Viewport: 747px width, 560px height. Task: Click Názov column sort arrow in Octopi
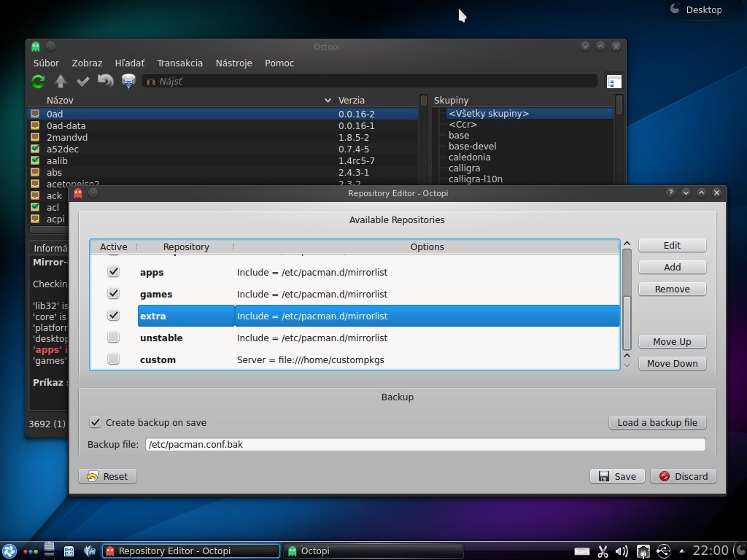[x=328, y=100]
